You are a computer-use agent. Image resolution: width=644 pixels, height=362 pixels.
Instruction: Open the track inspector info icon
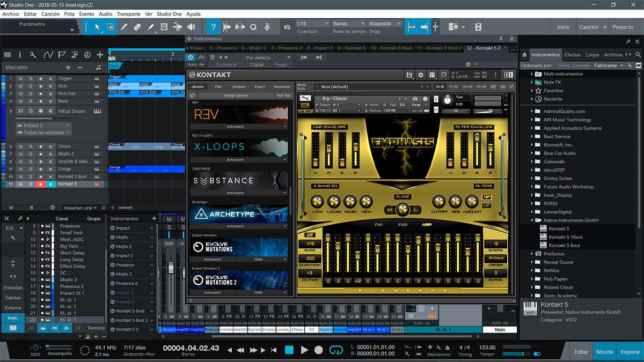[x=20, y=55]
